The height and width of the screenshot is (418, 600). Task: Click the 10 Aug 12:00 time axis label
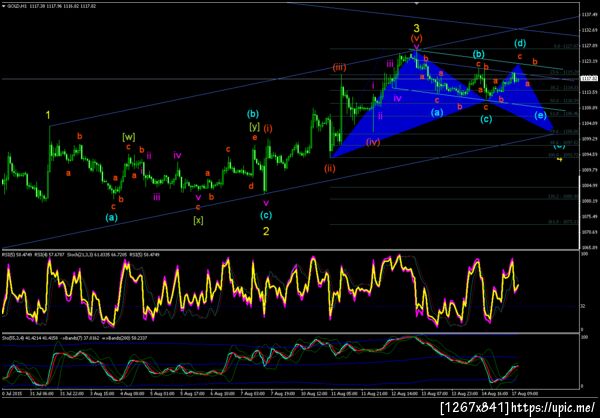(x=313, y=393)
